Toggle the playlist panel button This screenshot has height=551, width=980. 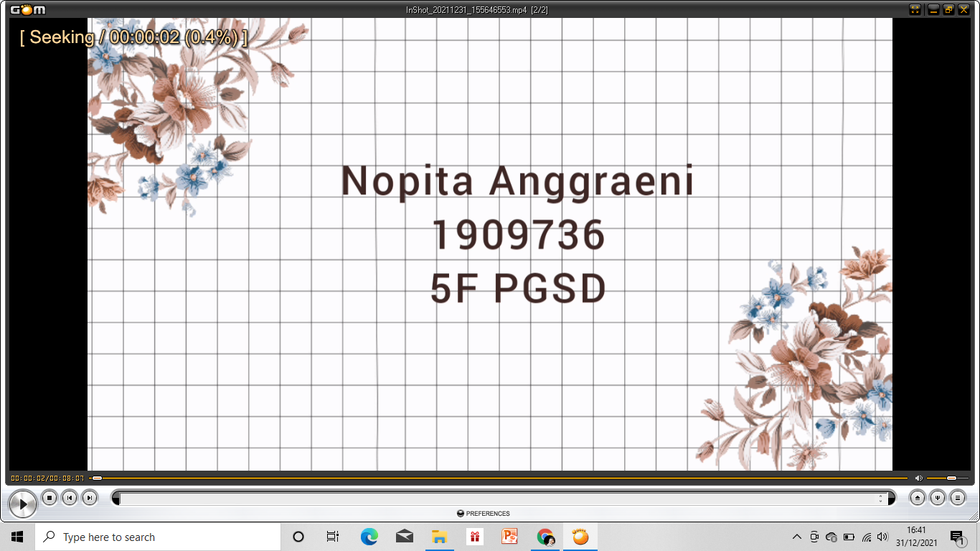958,497
